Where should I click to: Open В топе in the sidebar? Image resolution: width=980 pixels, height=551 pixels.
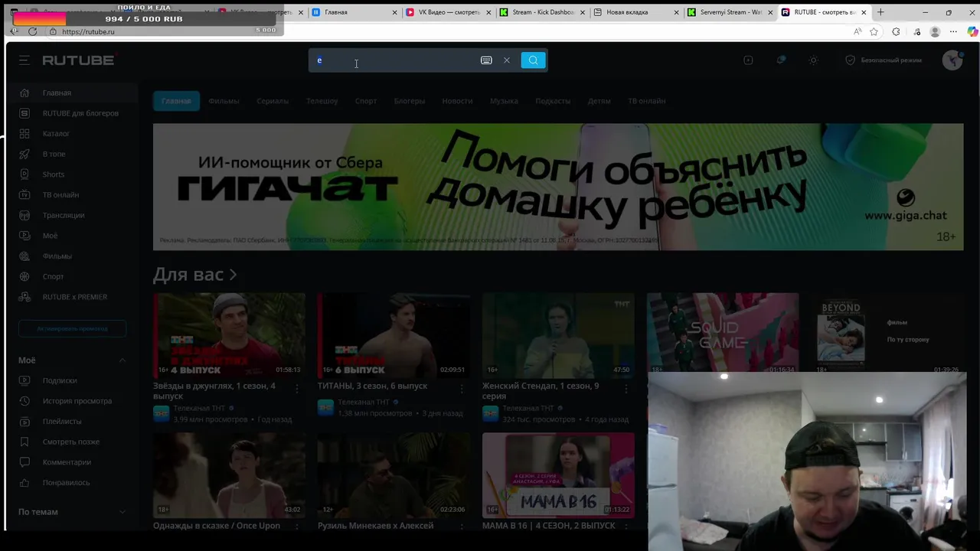(x=72, y=154)
